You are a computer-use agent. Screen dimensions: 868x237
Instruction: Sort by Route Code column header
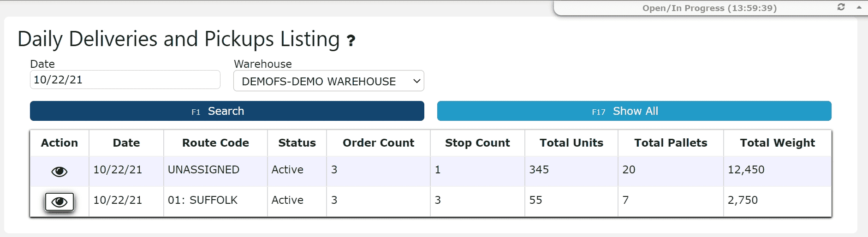[x=215, y=143]
